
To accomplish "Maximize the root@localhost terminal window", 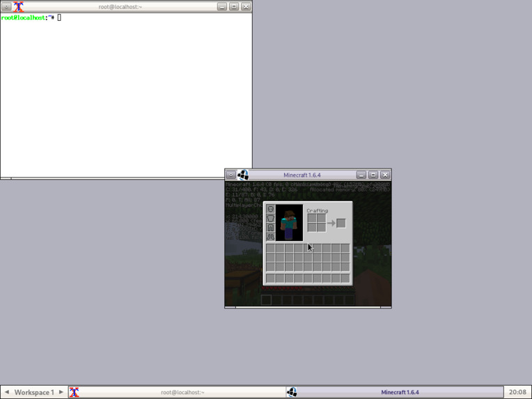I will (234, 6).
